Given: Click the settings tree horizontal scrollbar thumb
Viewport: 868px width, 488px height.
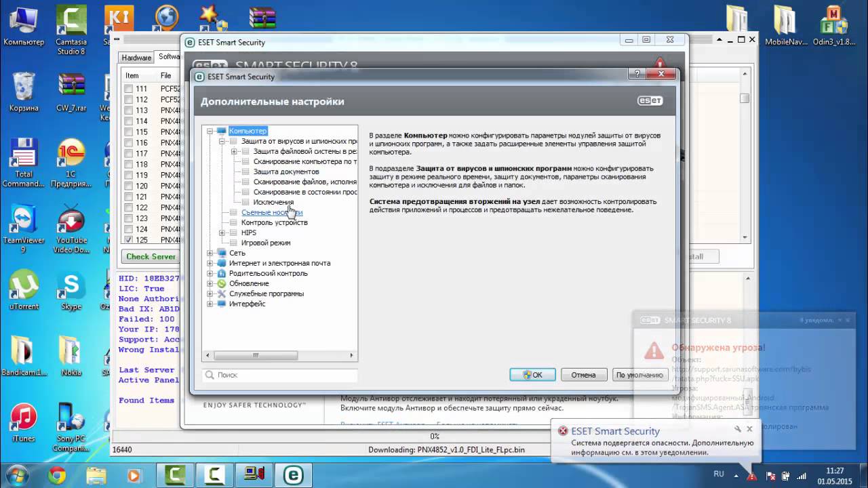Looking at the screenshot, I should (256, 355).
